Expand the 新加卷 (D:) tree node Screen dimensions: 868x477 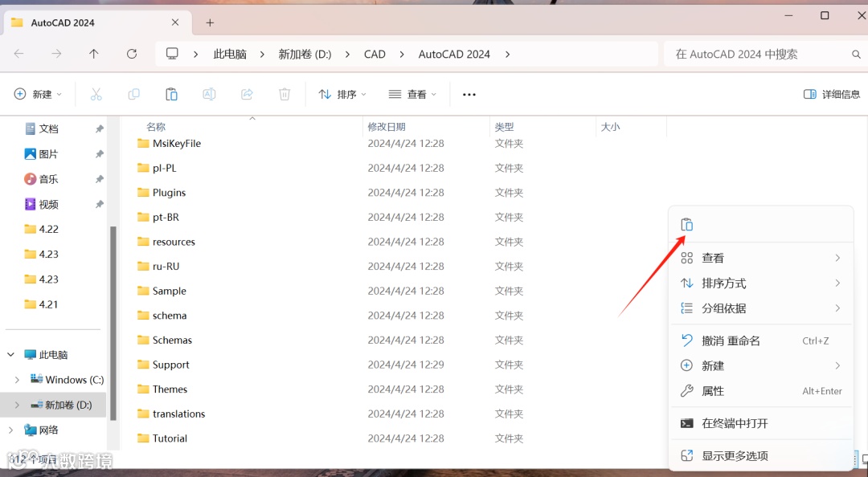point(17,405)
